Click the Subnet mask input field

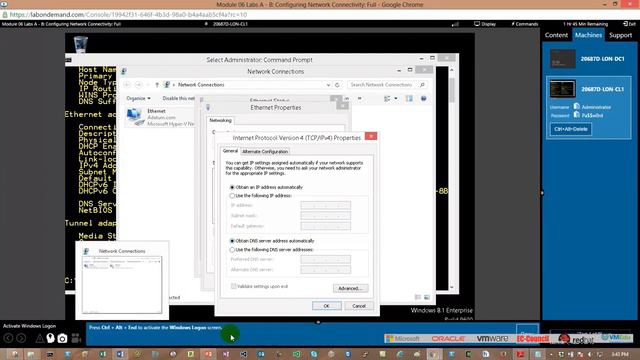325,216
